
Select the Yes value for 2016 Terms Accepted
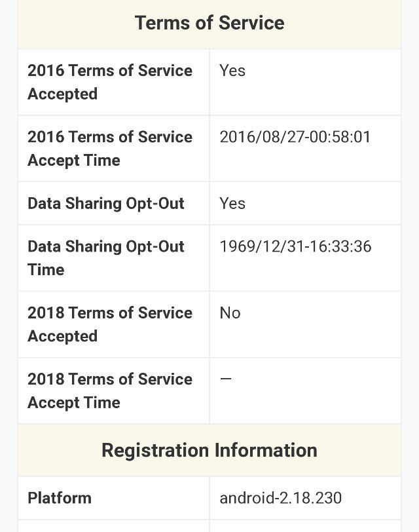click(x=232, y=71)
